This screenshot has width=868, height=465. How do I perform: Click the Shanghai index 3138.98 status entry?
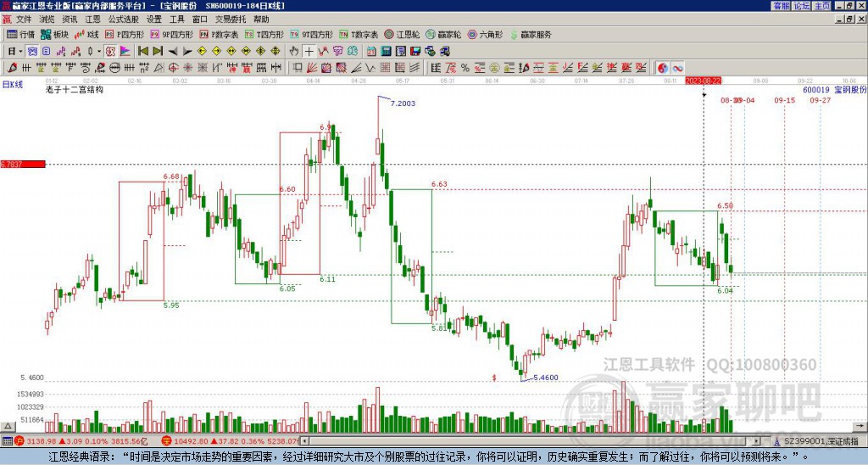81,441
